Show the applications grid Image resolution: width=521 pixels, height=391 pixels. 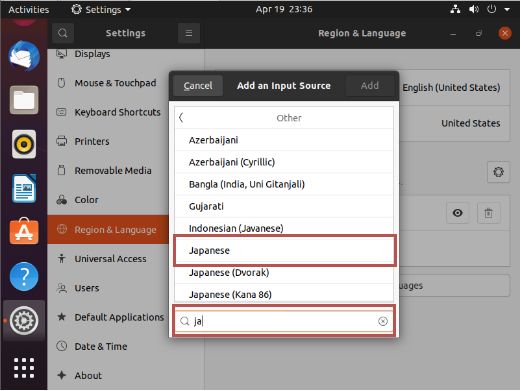pyautogui.click(x=24, y=368)
